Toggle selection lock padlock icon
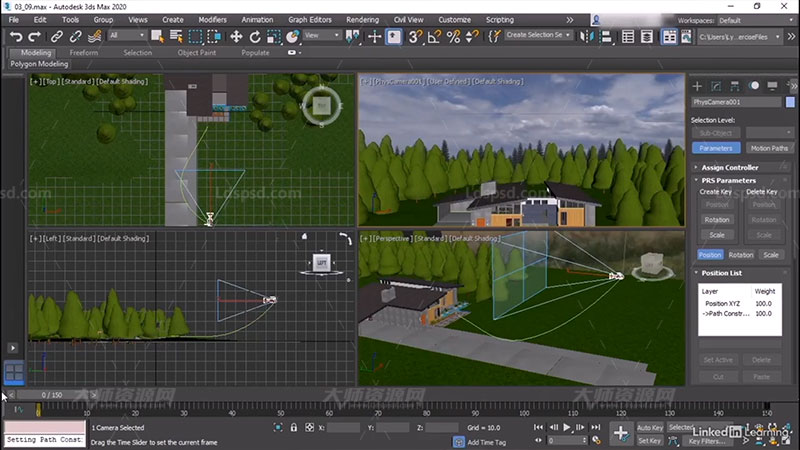This screenshot has height=450, width=800. [294, 428]
